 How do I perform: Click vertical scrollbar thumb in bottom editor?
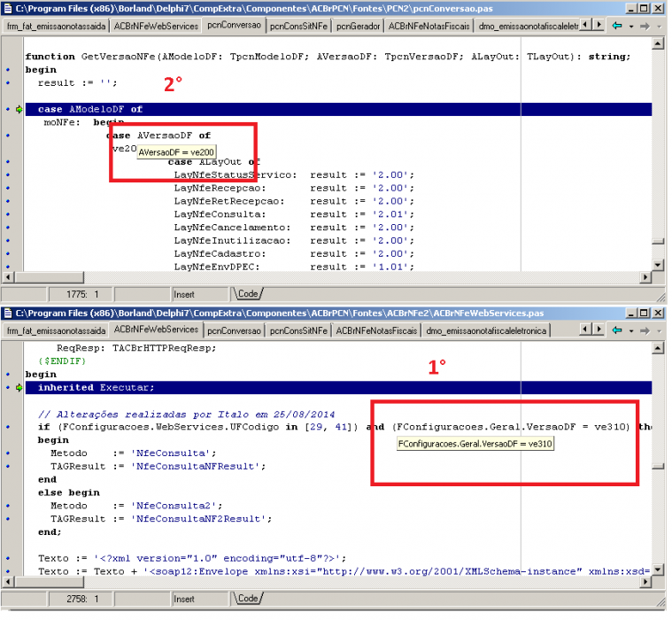(x=658, y=466)
